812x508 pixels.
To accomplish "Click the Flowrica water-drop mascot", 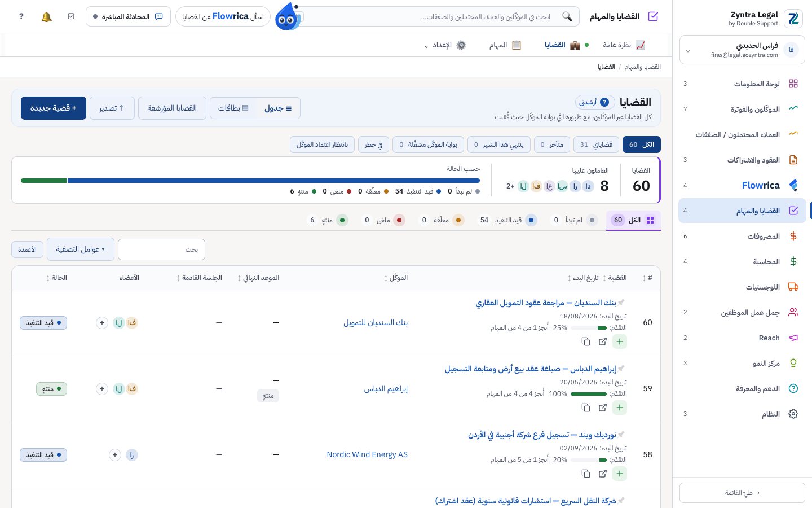I will tap(288, 17).
